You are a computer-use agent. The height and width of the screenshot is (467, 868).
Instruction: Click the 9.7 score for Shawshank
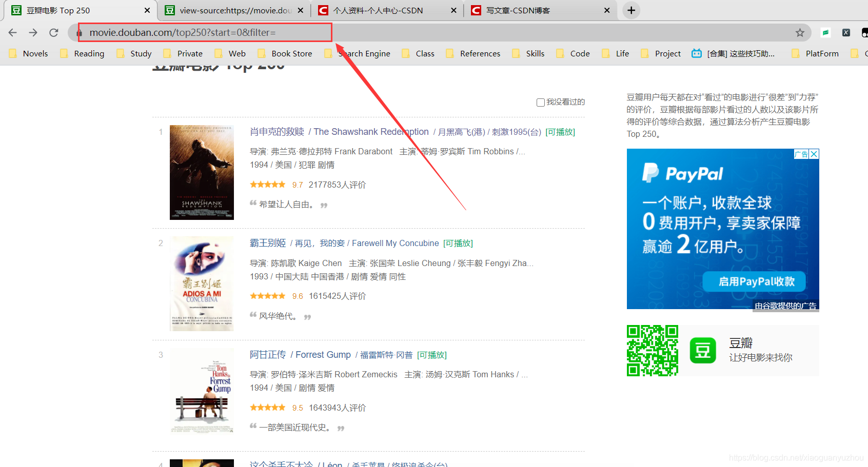click(x=298, y=185)
